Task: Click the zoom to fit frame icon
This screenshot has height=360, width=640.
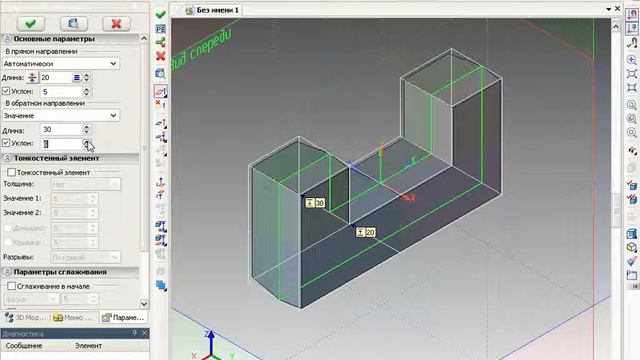Action: pyautogui.click(x=632, y=74)
